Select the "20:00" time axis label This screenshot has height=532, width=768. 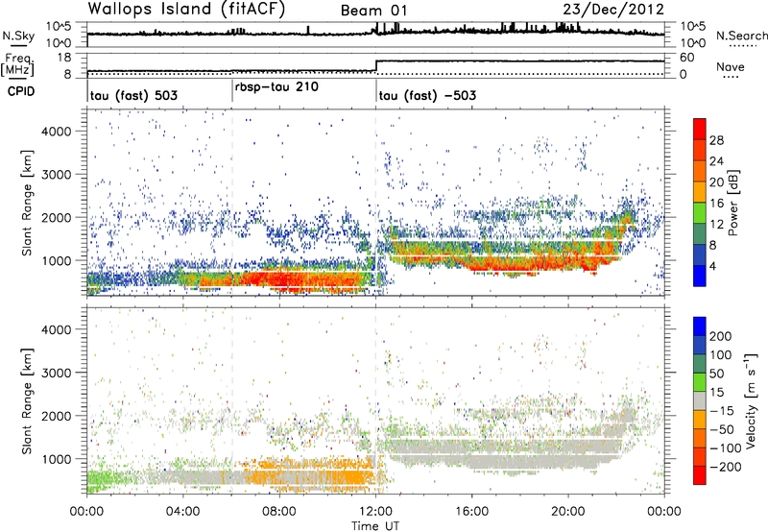click(568, 512)
